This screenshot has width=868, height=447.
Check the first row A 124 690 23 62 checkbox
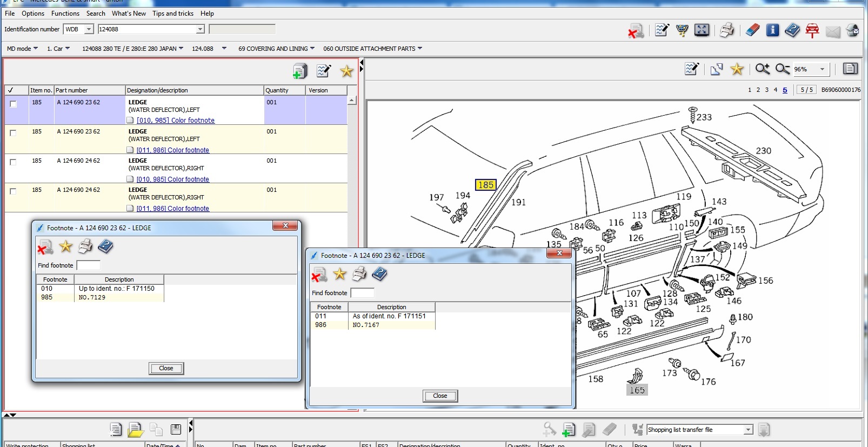click(x=14, y=104)
